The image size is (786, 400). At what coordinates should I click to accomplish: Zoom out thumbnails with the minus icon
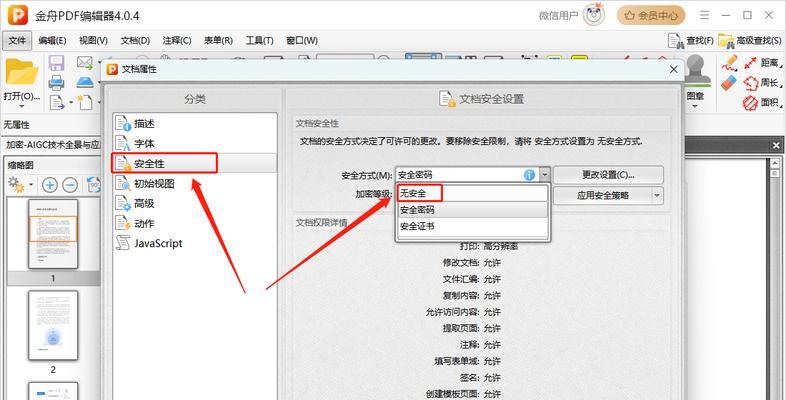(x=70, y=185)
